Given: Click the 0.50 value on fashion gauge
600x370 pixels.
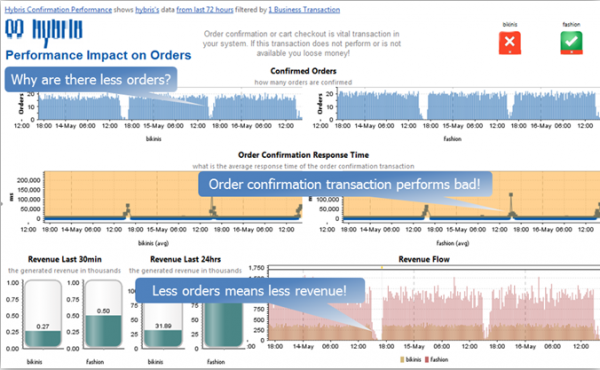Looking at the screenshot, I should (103, 311).
